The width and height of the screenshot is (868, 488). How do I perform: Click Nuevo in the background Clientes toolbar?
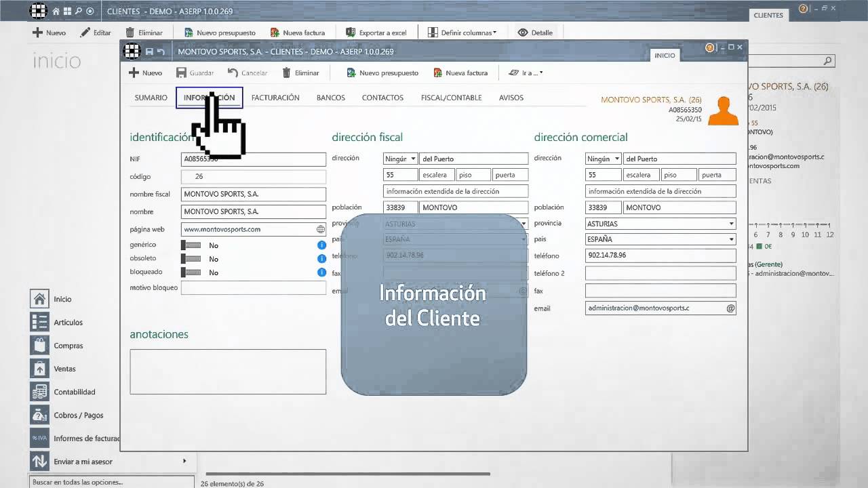[x=49, y=33]
